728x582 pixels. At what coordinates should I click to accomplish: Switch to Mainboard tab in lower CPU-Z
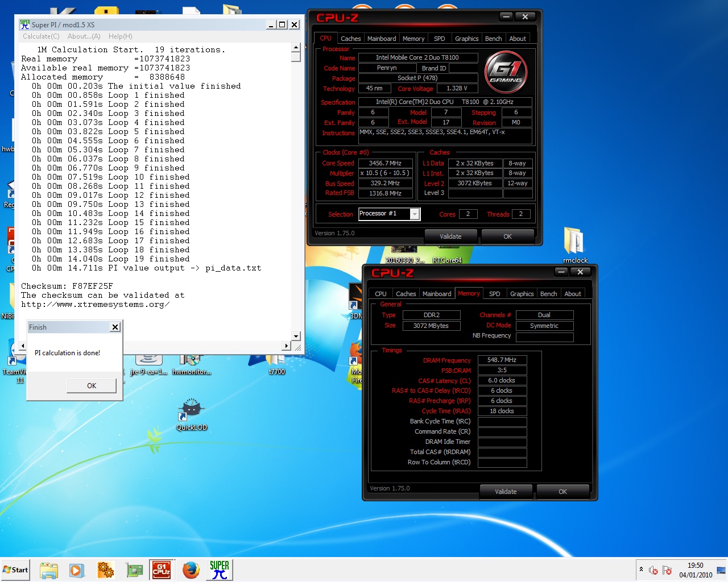click(x=437, y=294)
